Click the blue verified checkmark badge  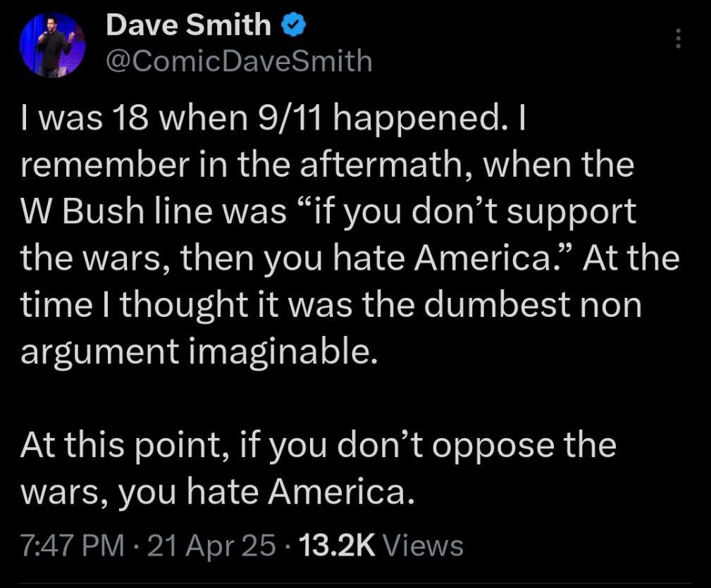(293, 25)
